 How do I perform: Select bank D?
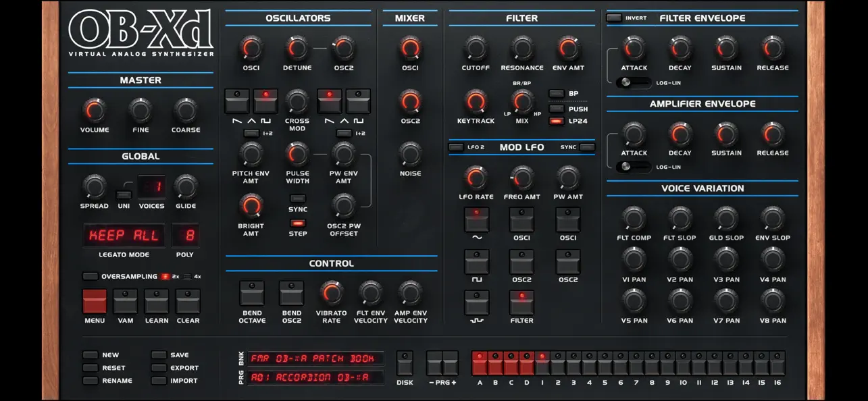click(x=527, y=363)
